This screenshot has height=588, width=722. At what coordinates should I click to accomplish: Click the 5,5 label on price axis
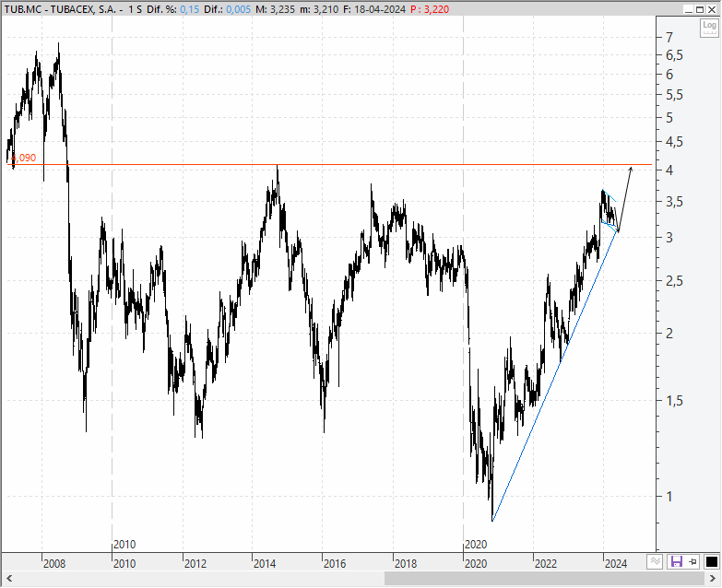(x=674, y=95)
